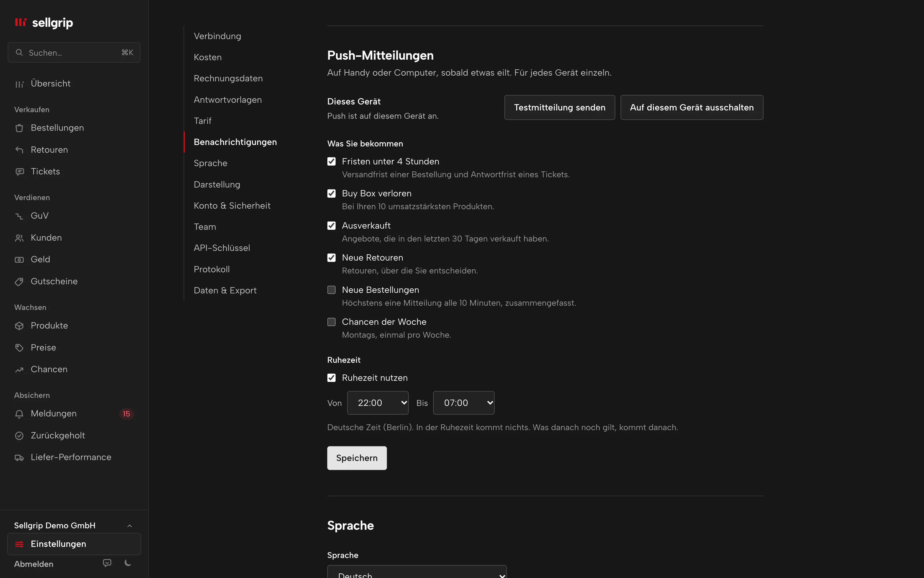This screenshot has width=924, height=578.
Task: Click the Geld banknote icon
Action: tap(19, 259)
